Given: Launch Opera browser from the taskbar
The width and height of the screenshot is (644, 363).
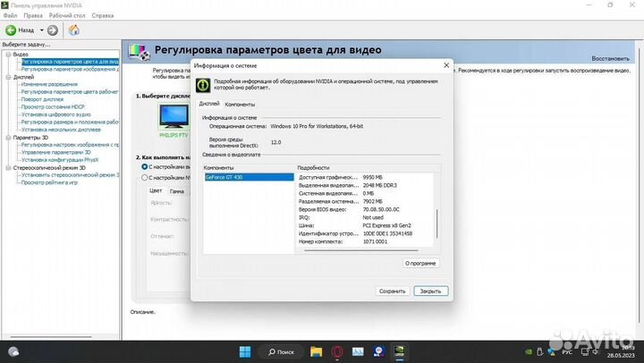Looking at the screenshot, I should (x=337, y=351).
